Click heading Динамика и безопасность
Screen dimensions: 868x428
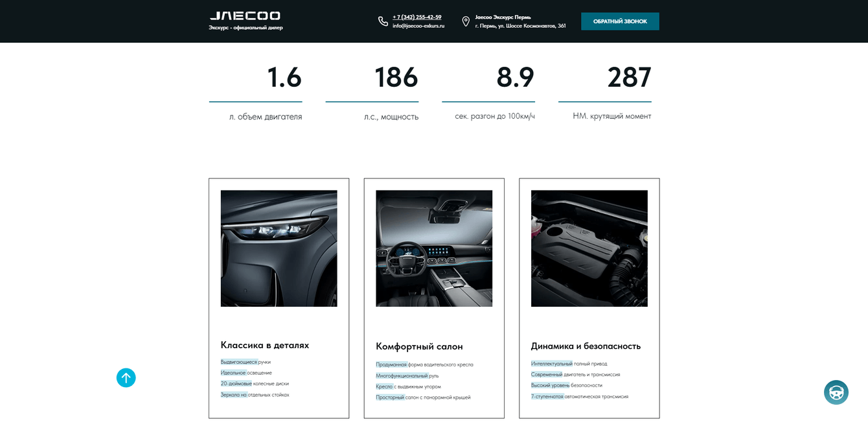(x=586, y=346)
